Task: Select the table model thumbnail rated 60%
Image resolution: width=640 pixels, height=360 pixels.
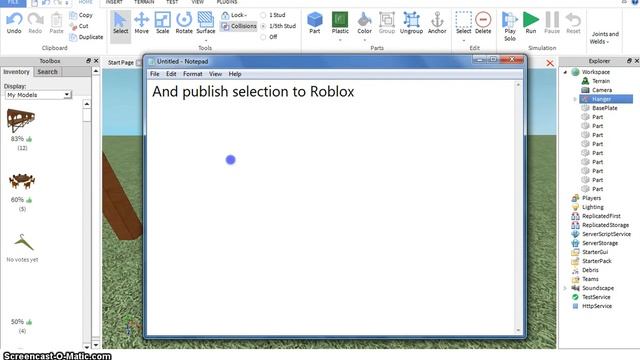Action: [x=22, y=182]
